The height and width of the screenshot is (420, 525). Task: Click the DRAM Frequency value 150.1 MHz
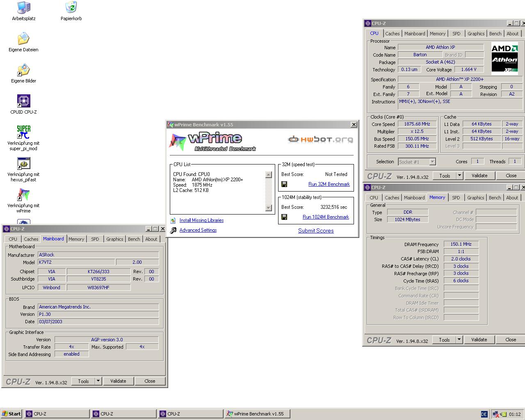(x=461, y=244)
